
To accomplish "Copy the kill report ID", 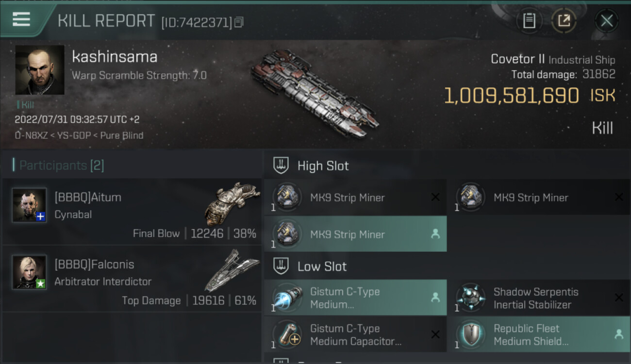I will (238, 22).
